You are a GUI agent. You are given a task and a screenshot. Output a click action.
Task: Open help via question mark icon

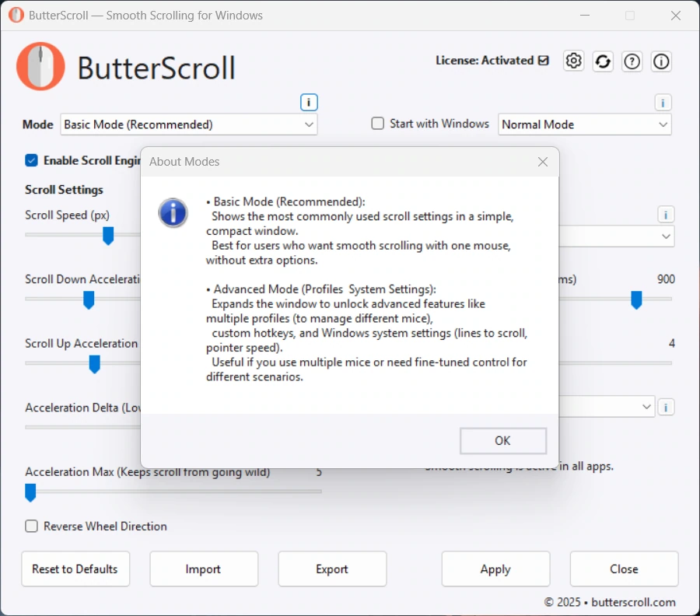[632, 61]
